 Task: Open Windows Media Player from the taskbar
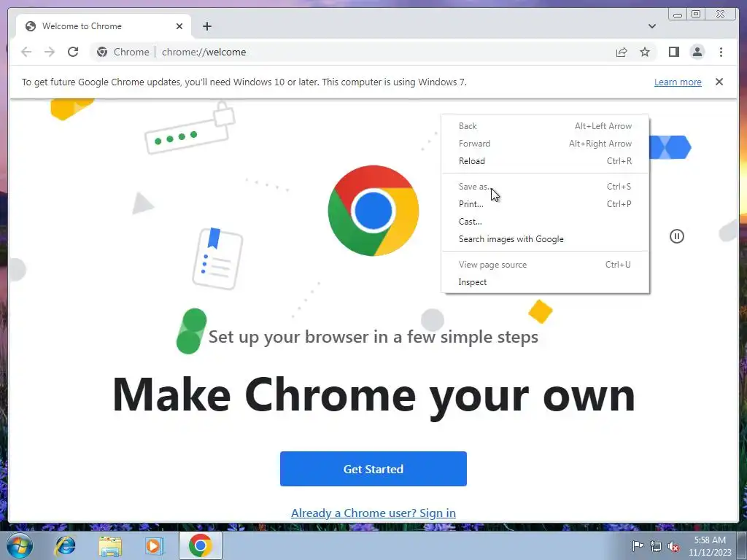[154, 546]
